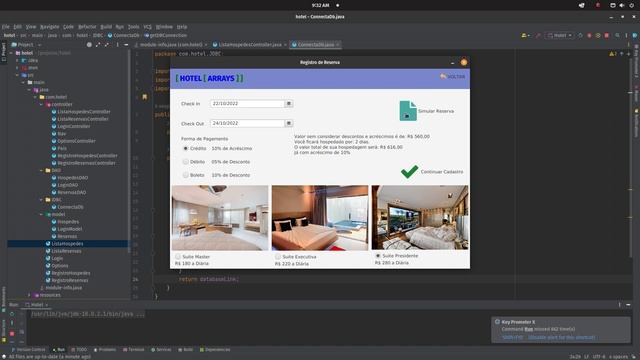This screenshot has width=640, height=360.
Task: Click the Simular Reserva label
Action: coord(436,111)
